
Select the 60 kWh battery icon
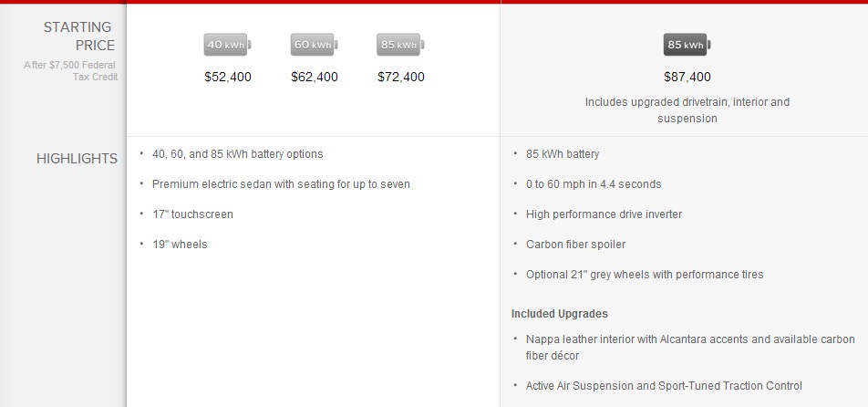[314, 45]
